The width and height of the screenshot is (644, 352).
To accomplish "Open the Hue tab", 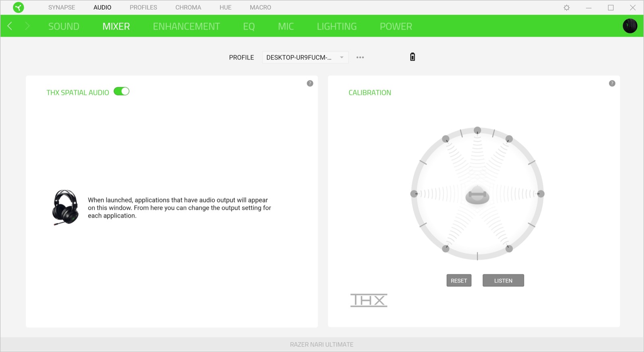I will click(x=225, y=7).
